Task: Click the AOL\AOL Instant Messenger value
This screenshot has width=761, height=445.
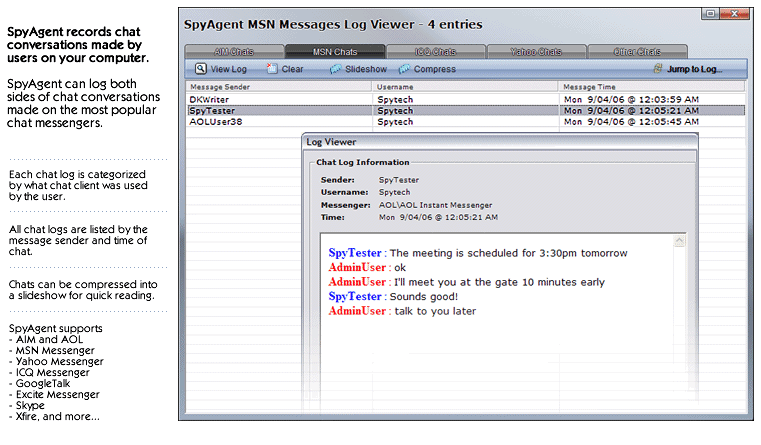Action: click(x=435, y=205)
